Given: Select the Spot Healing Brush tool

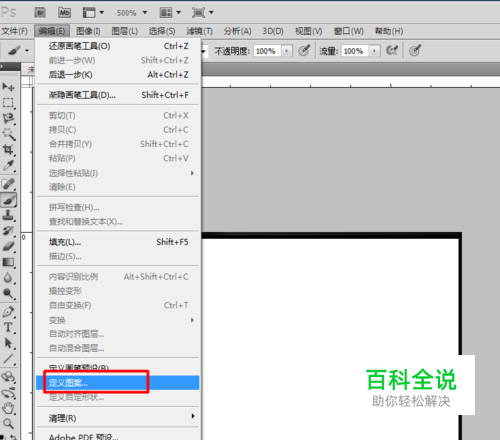Looking at the screenshot, I should (8, 184).
